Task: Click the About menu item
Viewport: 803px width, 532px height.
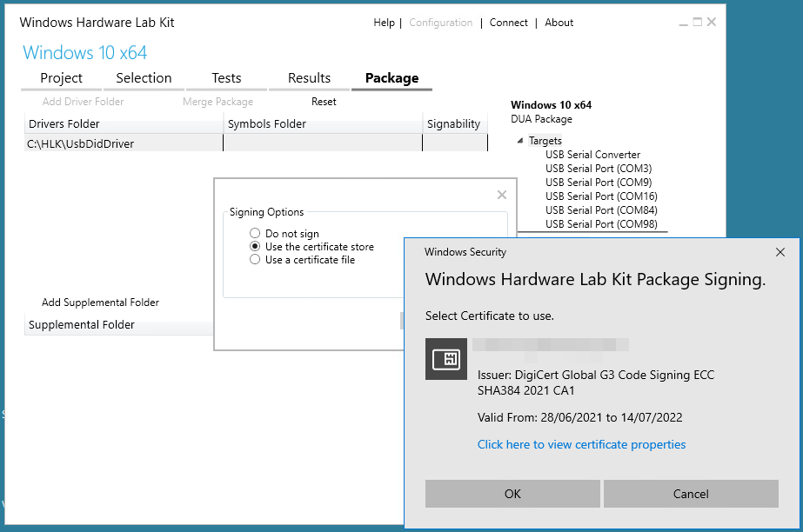Action: 559,22
